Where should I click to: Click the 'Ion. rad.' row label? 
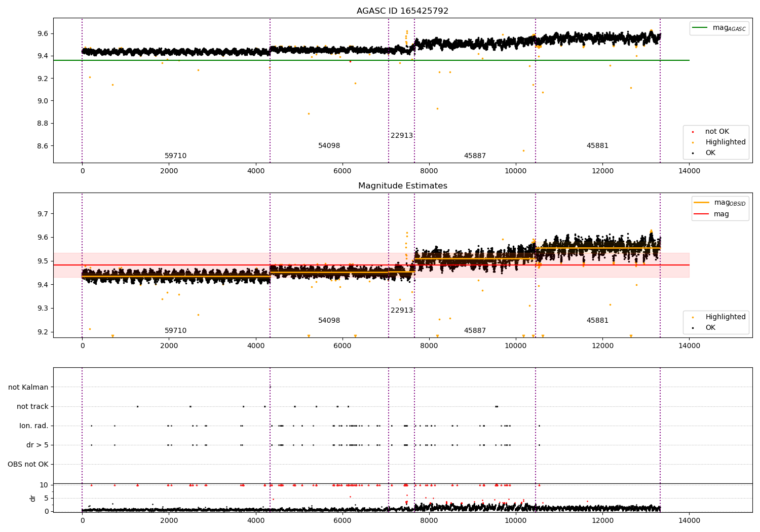click(x=34, y=426)
